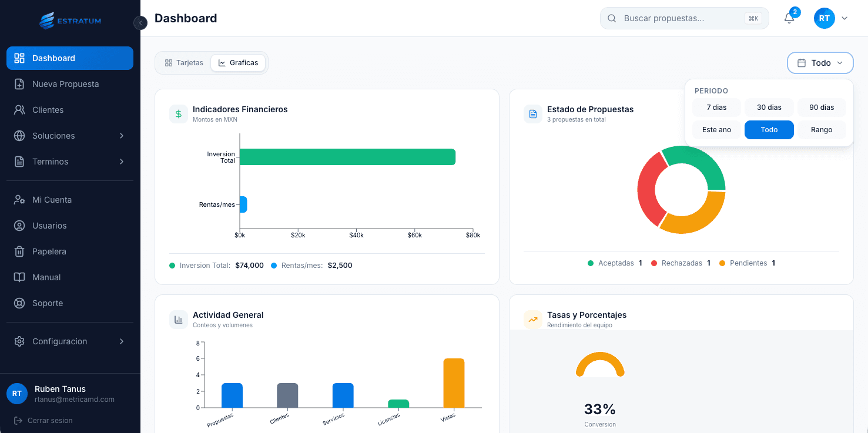The image size is (868, 433).
Task: Click the Soluciones globe icon
Action: pos(19,136)
